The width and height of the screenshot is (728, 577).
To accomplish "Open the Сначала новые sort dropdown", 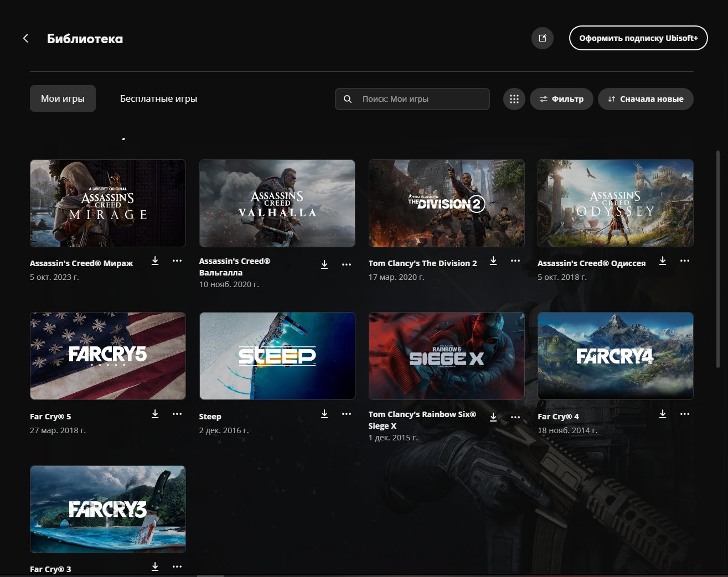I will [646, 99].
